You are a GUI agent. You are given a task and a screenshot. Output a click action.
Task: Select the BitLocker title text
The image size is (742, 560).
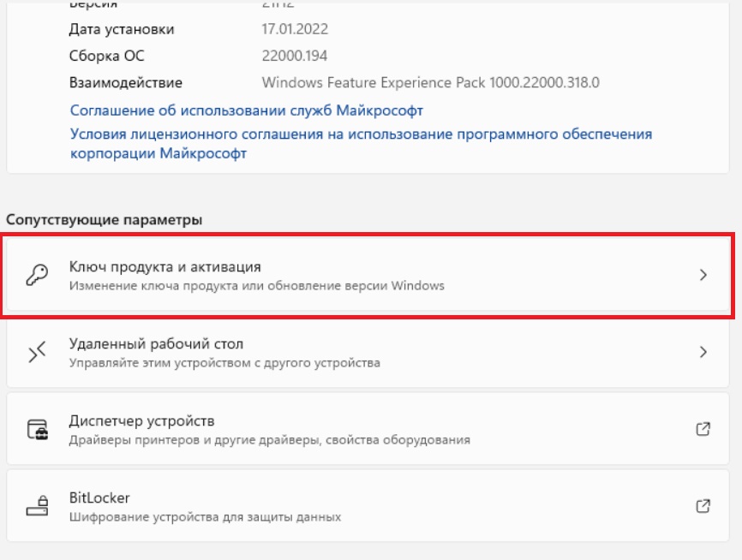coord(99,497)
